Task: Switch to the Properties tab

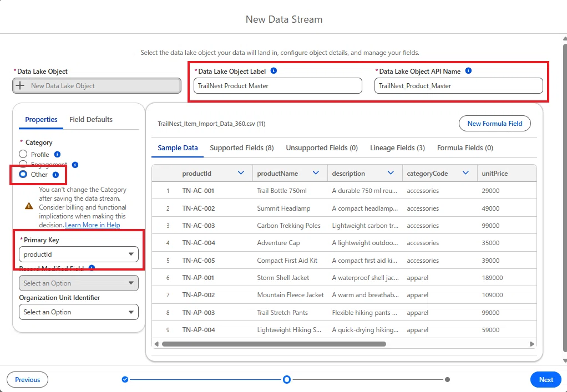Action: tap(41, 120)
